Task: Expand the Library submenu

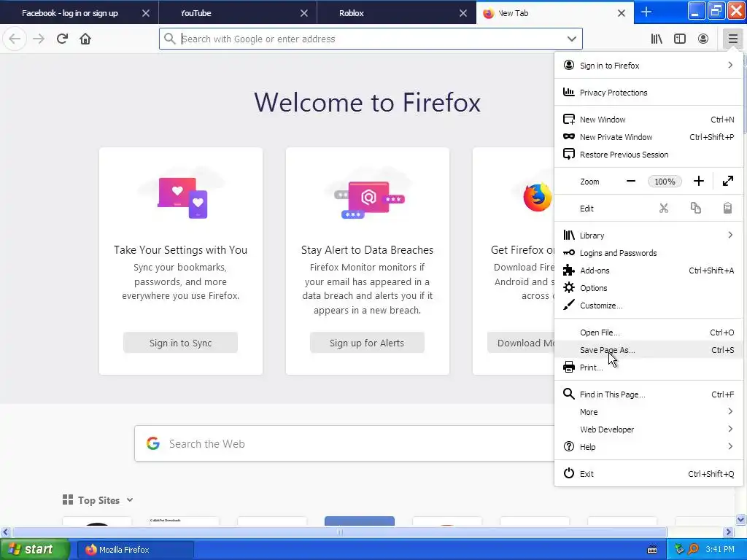Action: 649,236
